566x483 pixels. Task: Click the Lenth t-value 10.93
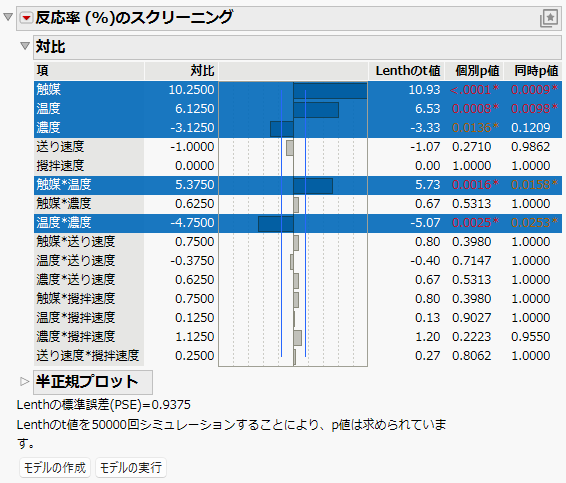coord(424,90)
